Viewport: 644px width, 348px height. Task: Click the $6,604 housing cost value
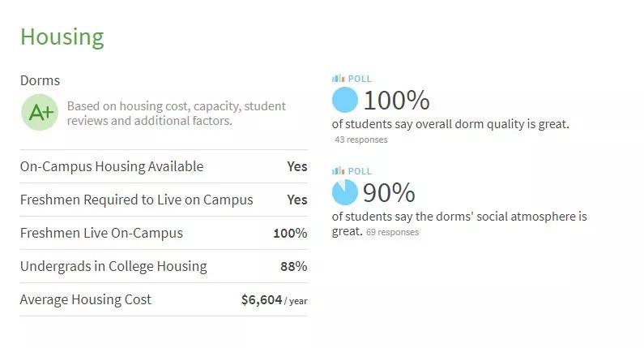262,299
